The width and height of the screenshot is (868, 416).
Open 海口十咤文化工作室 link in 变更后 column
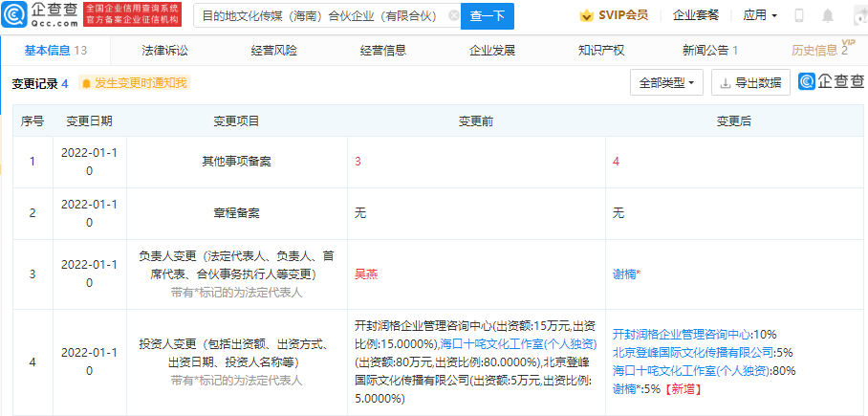click(x=692, y=371)
